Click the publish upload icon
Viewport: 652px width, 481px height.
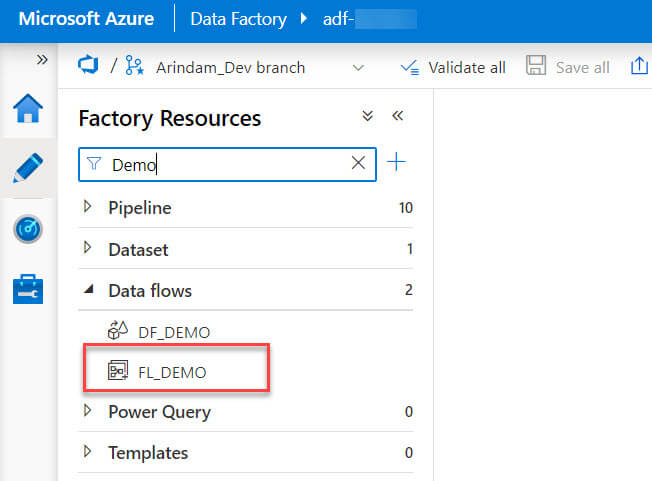(640, 67)
